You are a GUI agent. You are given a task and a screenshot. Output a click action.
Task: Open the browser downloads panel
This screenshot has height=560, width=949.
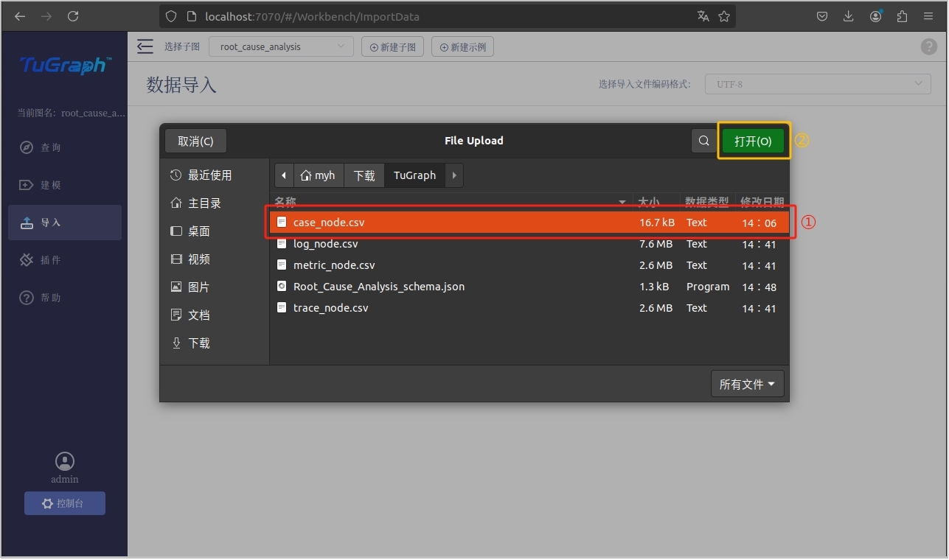tap(849, 16)
